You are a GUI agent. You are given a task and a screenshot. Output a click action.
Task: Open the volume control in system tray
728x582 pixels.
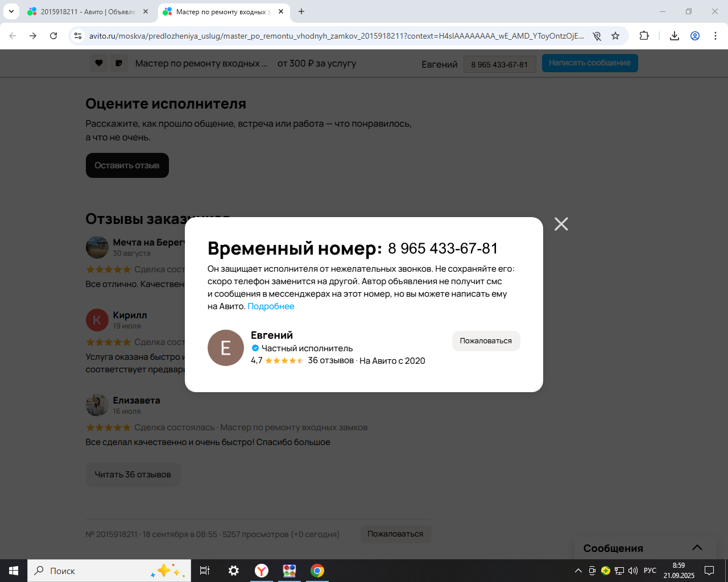tap(633, 571)
